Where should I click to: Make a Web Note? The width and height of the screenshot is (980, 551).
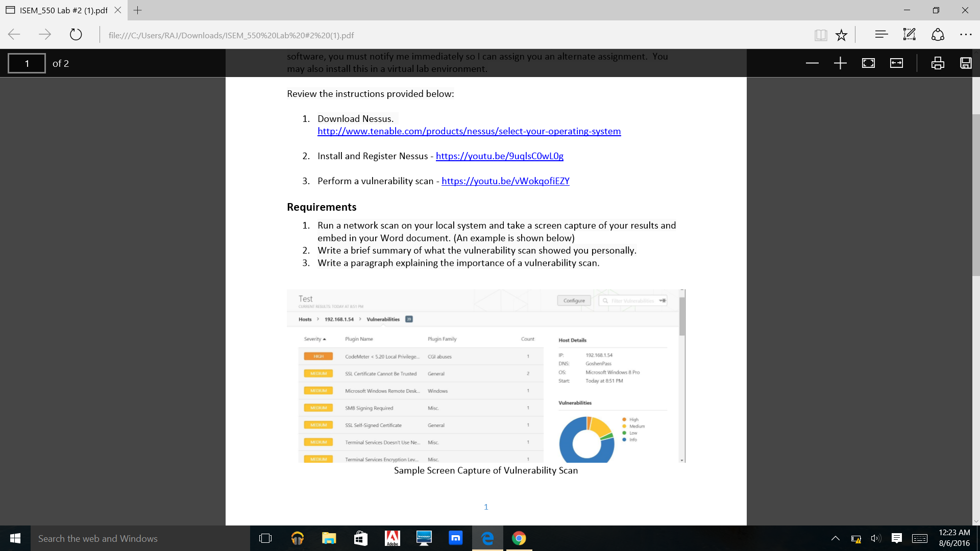tap(910, 35)
